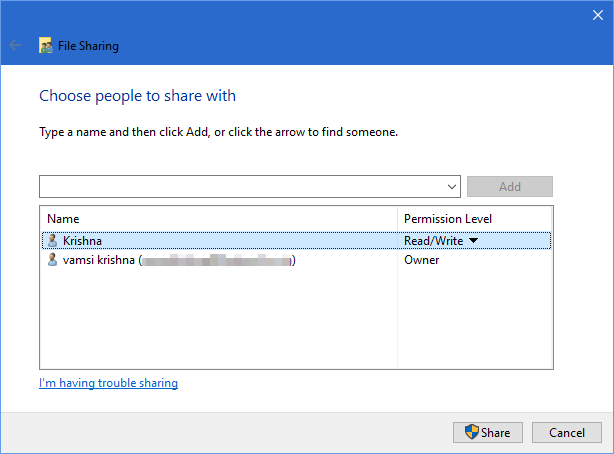Screen dimensions: 614x454
Task: Click the shield icon on the Share button
Action: 472,432
